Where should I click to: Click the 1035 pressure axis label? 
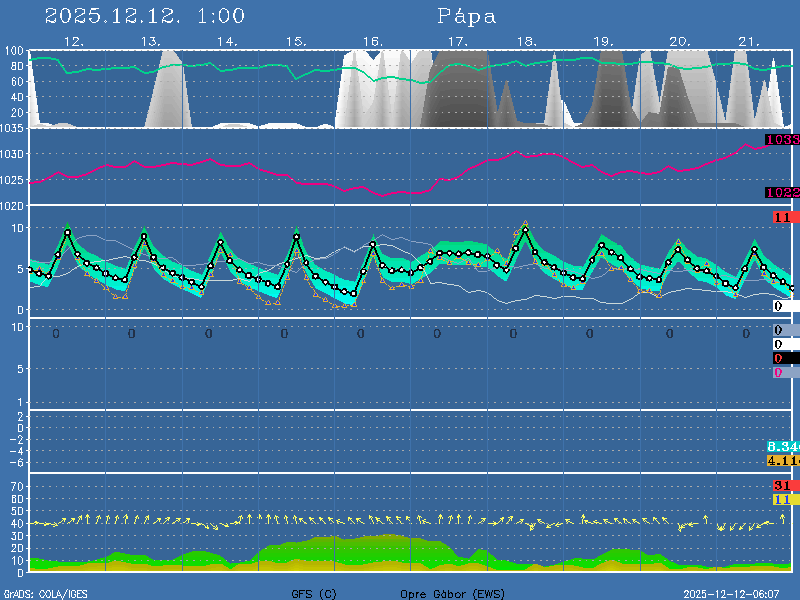coord(13,130)
